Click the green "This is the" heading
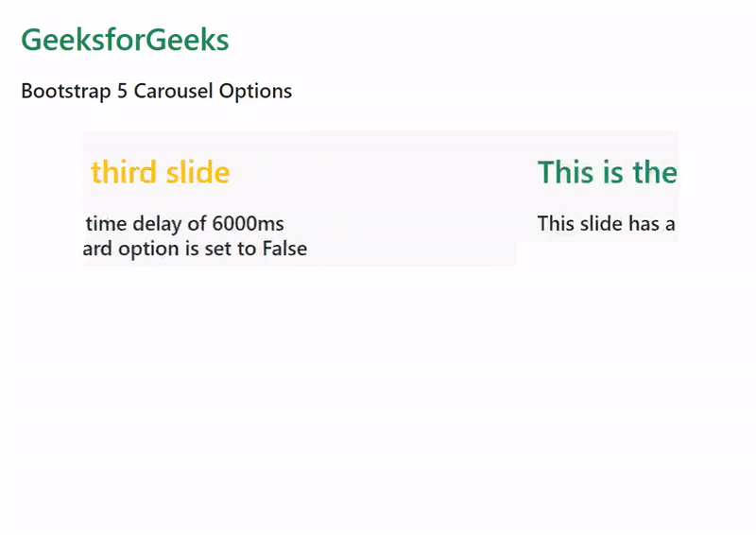Viewport: 756px width, 535px height. 607,173
